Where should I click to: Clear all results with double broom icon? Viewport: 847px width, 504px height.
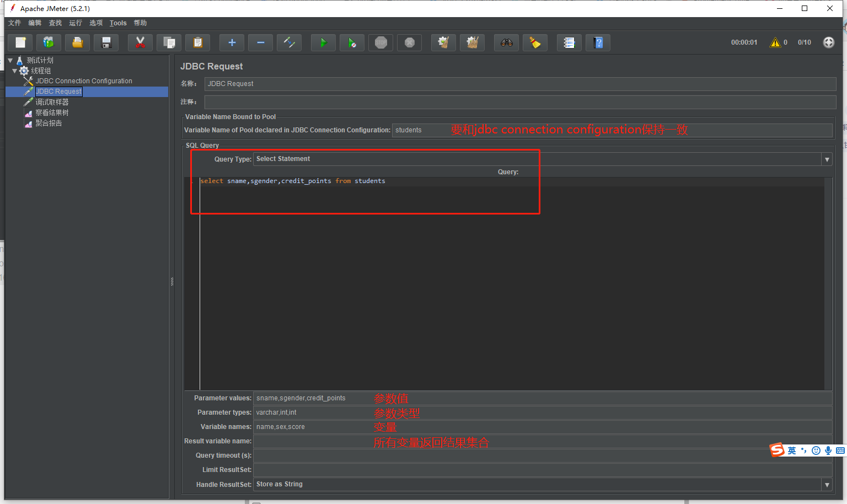tap(473, 42)
